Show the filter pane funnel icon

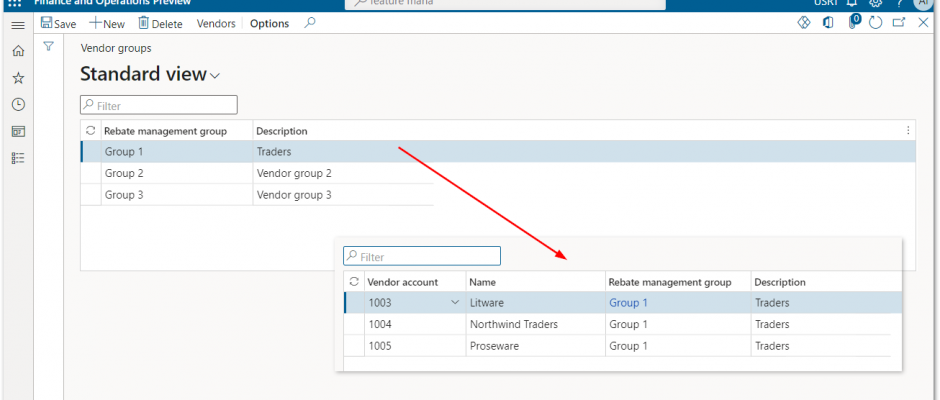49,46
